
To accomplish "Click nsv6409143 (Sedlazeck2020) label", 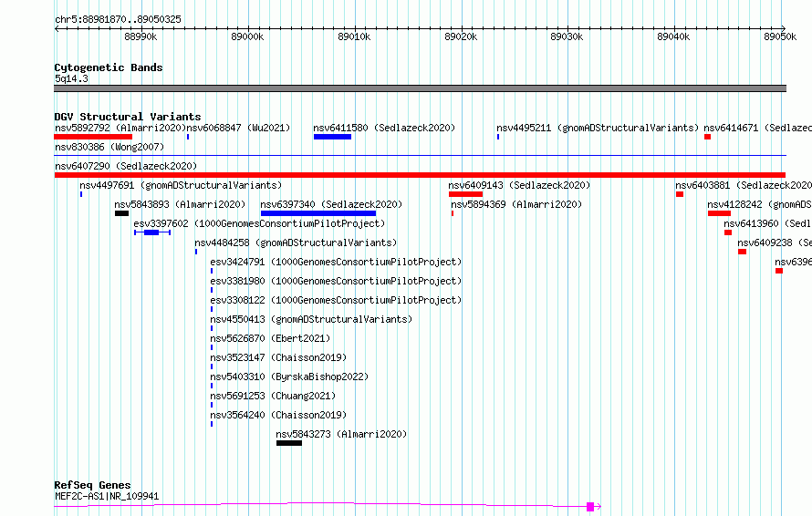I will [x=519, y=185].
